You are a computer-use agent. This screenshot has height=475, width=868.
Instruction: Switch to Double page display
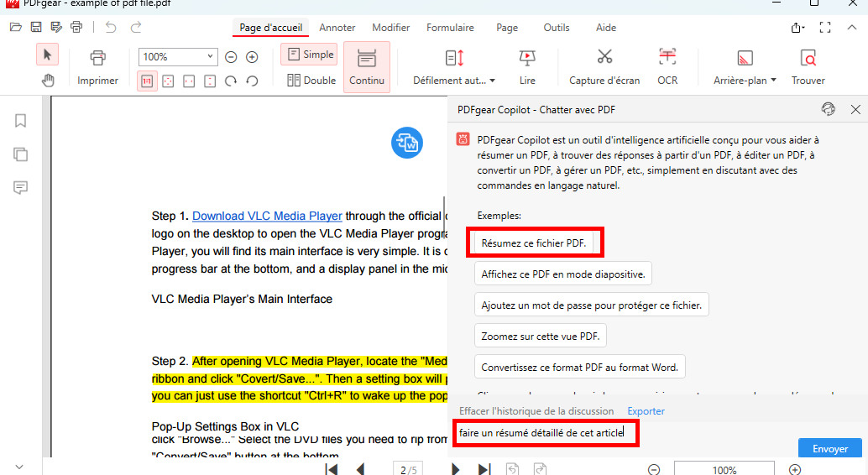click(x=311, y=81)
